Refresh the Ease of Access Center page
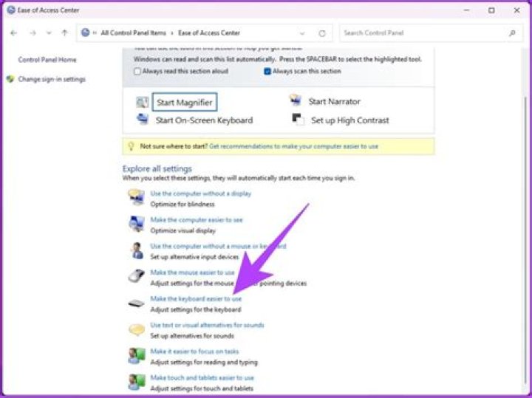Screen dimensions: 532x398 tap(322, 33)
